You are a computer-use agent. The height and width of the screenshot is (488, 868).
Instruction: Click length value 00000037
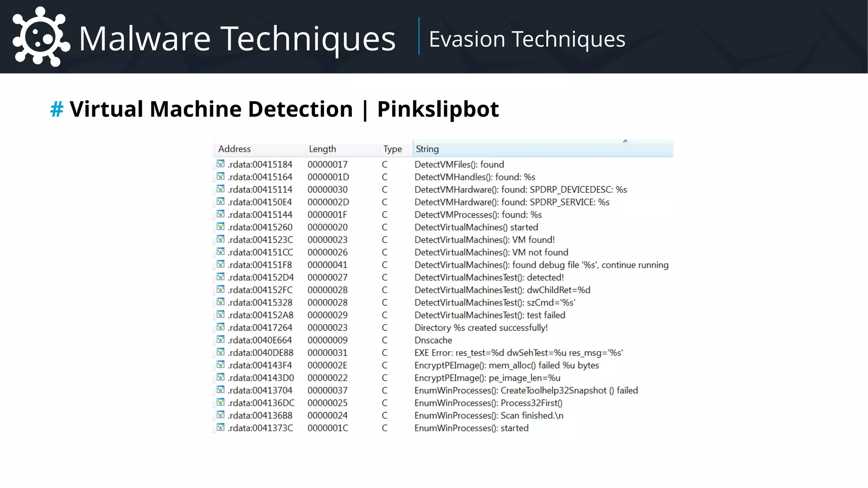[328, 390]
